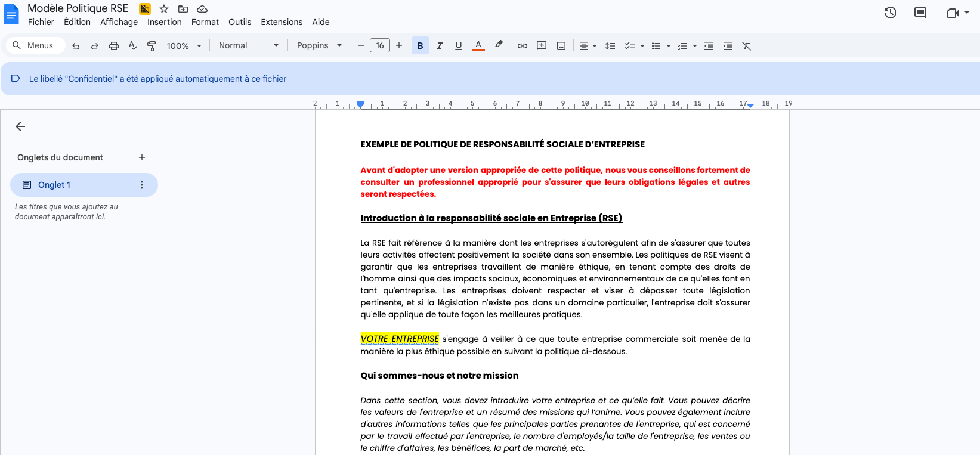Activate the paint format roller icon
Image resolution: width=980 pixels, height=455 pixels.
[152, 46]
